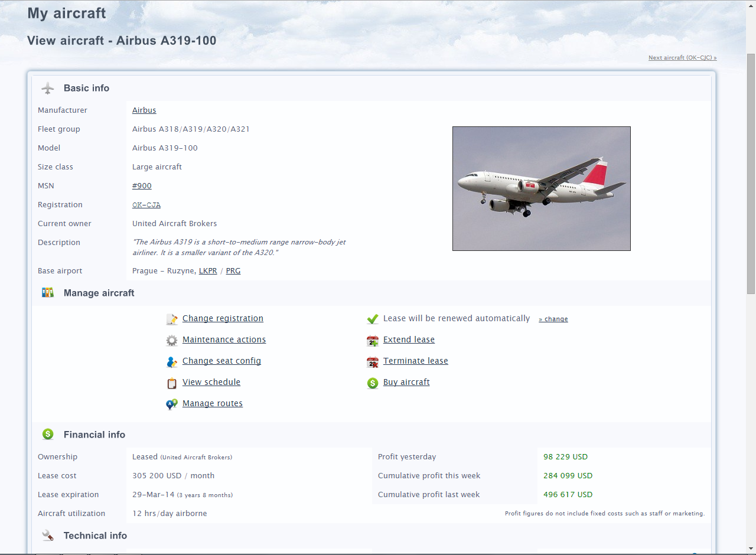
Task: Click the Lease will be renewed automatically text
Action: pyautogui.click(x=457, y=318)
